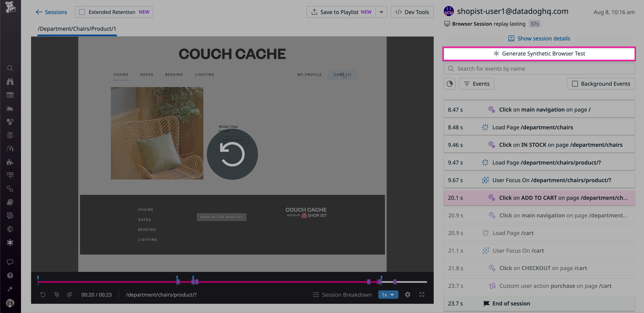
Task: Go back to Sessions list
Action: pyautogui.click(x=51, y=12)
